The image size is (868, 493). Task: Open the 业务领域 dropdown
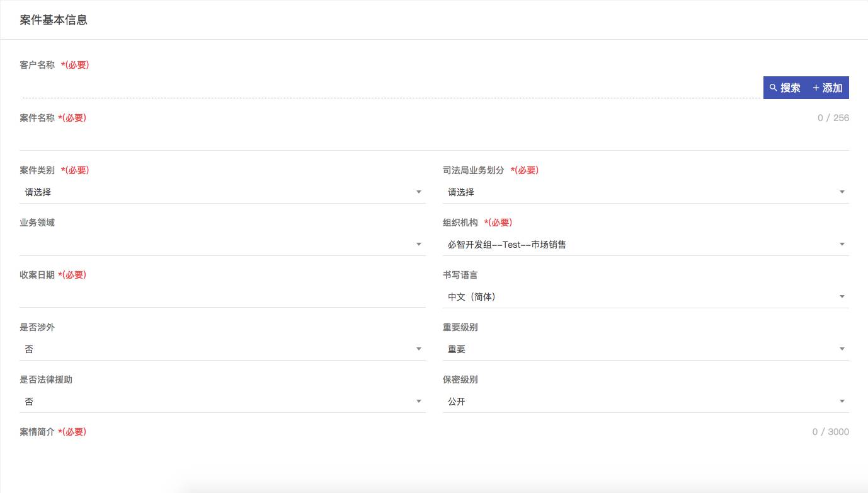pyautogui.click(x=222, y=245)
